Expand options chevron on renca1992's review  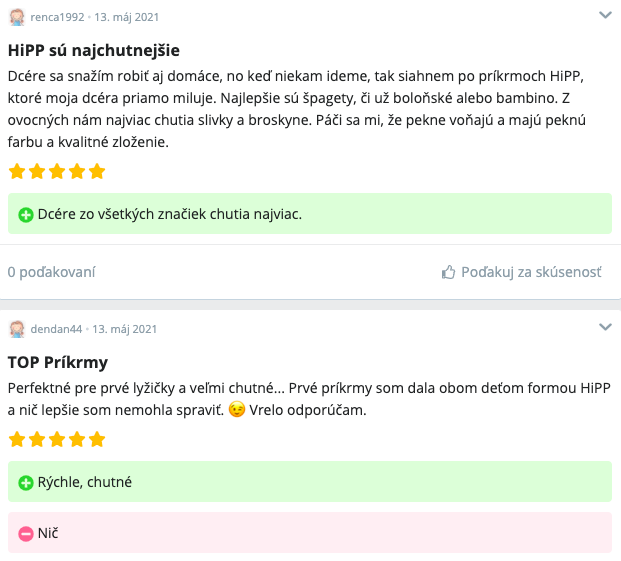(x=605, y=15)
